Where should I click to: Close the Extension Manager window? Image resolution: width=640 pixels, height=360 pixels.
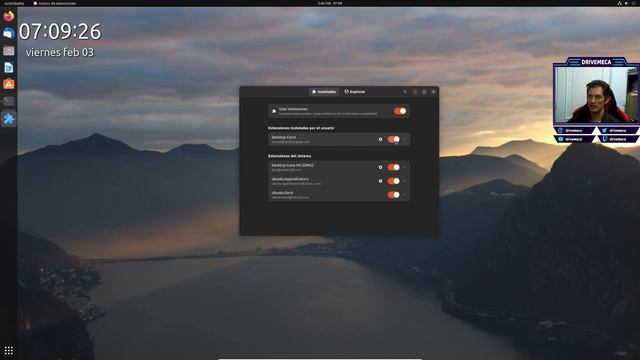coord(433,92)
